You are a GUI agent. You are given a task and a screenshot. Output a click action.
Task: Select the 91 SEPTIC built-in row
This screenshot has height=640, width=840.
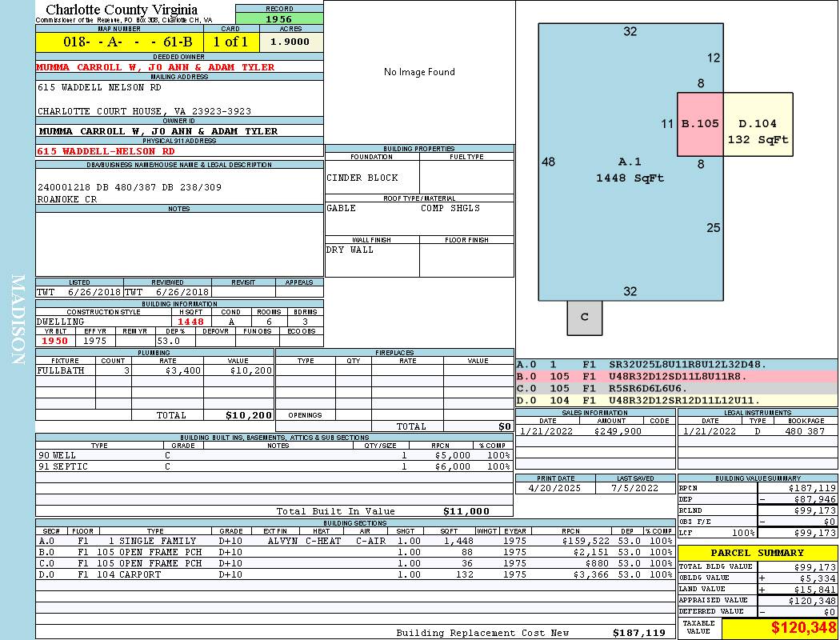pyautogui.click(x=273, y=466)
